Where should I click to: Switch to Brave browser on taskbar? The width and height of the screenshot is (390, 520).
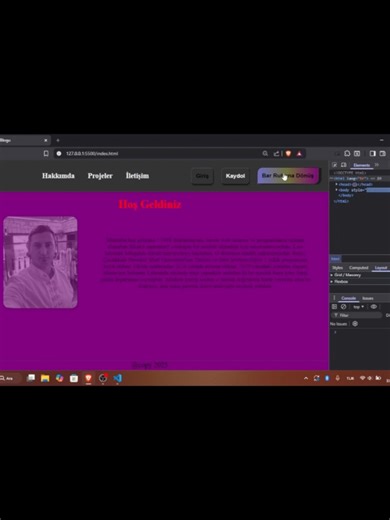point(88,378)
